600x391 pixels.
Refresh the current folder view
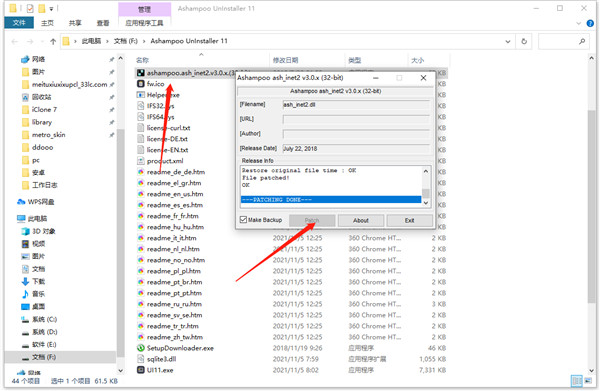coord(524,41)
